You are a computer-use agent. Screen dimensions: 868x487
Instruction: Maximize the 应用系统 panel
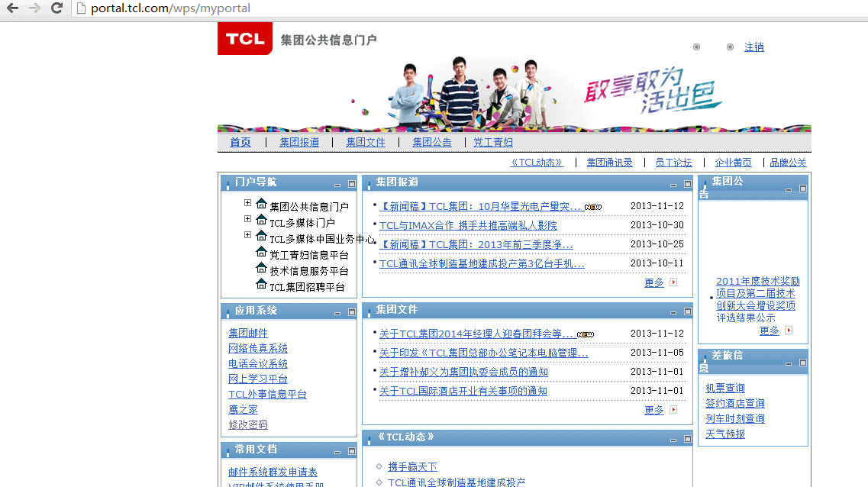[351, 312]
